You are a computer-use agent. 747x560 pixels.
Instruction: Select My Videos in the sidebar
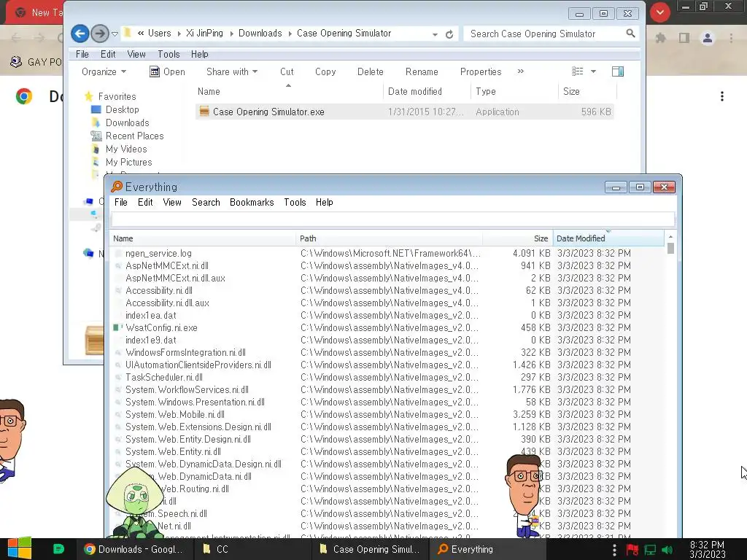(x=126, y=149)
